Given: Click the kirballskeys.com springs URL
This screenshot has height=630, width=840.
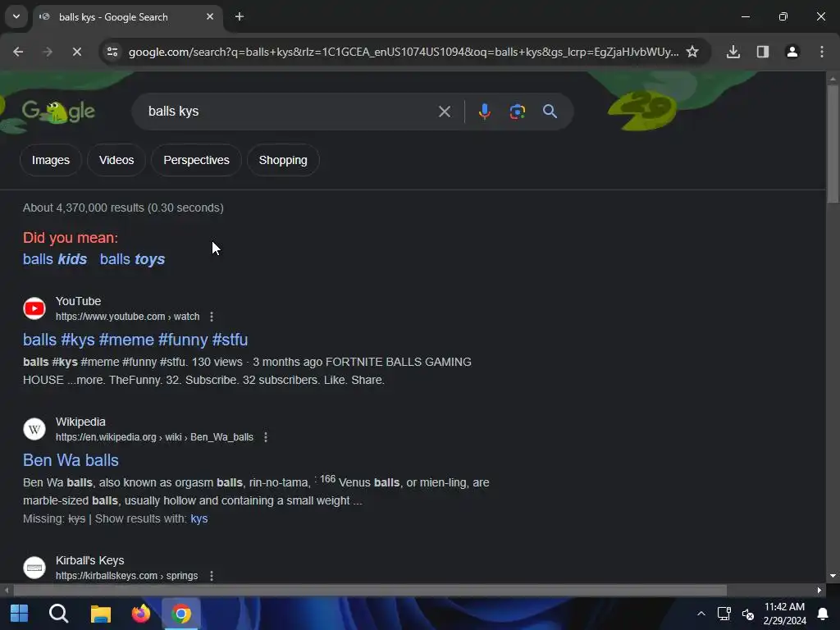Looking at the screenshot, I should 126,576.
